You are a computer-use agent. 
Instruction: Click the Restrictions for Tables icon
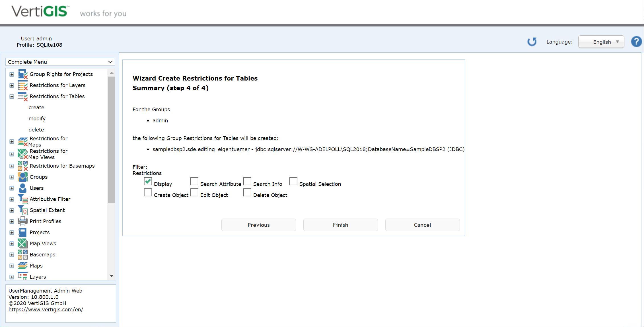pyautogui.click(x=23, y=96)
